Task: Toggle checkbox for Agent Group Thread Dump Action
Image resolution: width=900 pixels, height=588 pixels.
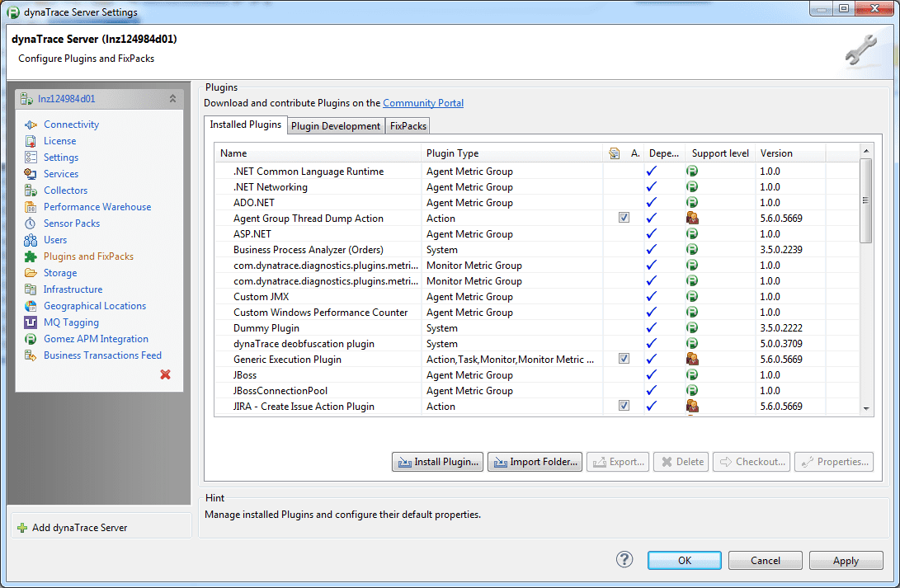Action: click(x=624, y=218)
